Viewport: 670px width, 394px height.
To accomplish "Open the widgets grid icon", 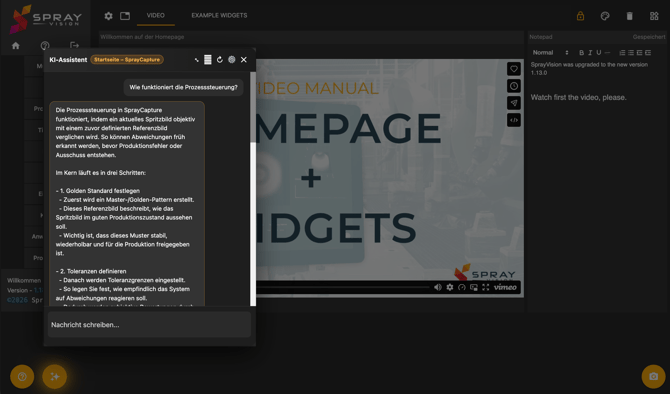I will click(x=654, y=16).
